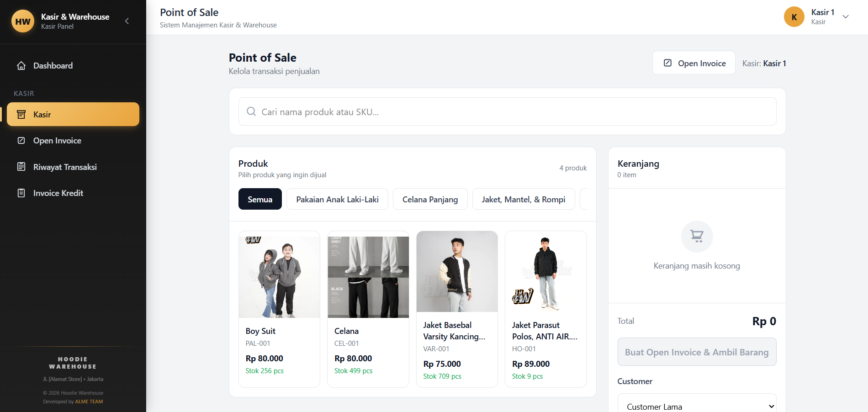Image resolution: width=868 pixels, height=412 pixels.
Task: Click the CEL-001 SKU text
Action: 347,343
